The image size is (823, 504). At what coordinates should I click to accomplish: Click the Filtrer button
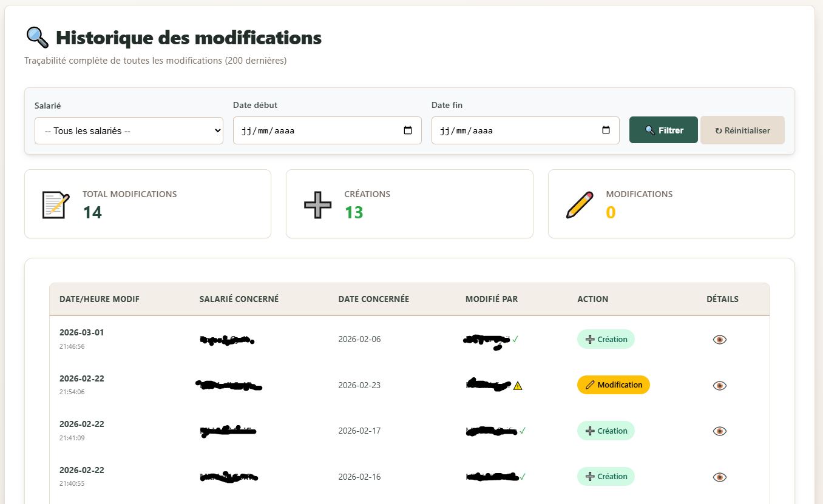663,130
